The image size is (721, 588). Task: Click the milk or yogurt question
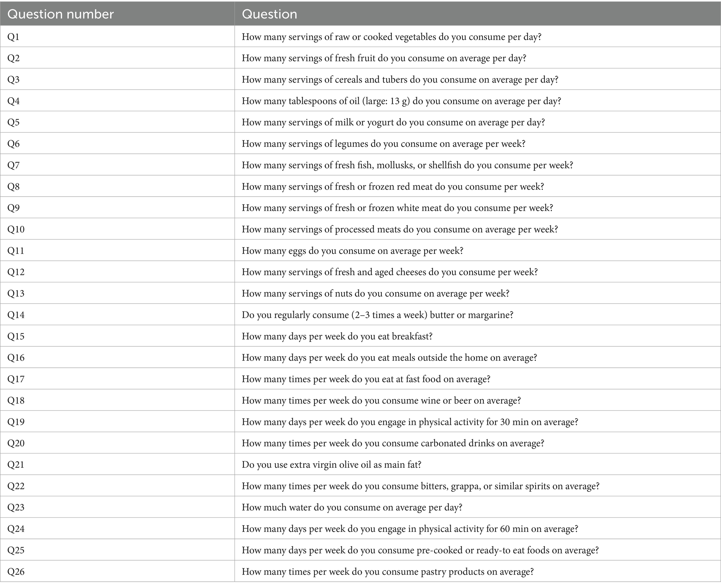[393, 122]
